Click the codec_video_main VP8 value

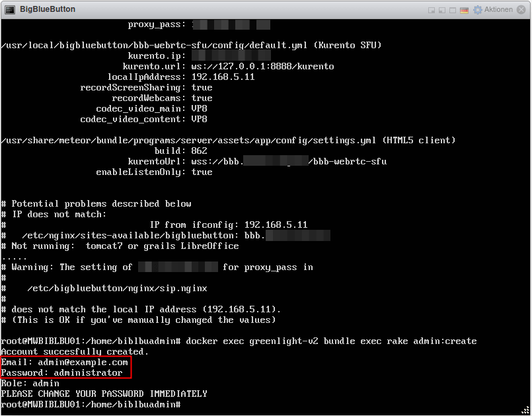tap(199, 108)
